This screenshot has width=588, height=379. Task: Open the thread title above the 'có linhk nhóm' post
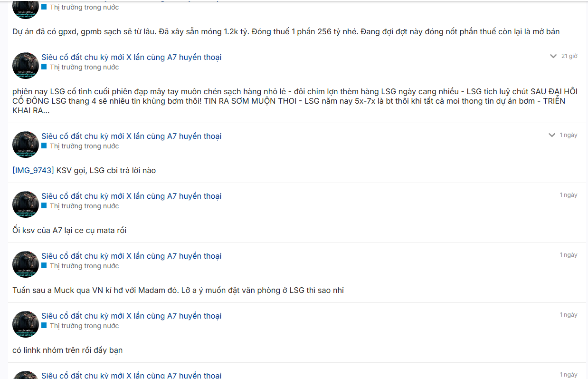pos(131,316)
